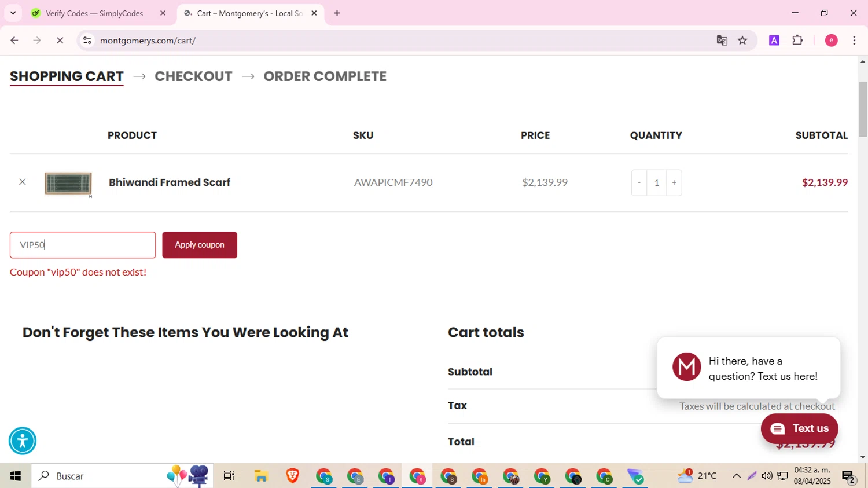The height and width of the screenshot is (488, 868).
Task: Bookmark this page with the star
Action: point(742,41)
